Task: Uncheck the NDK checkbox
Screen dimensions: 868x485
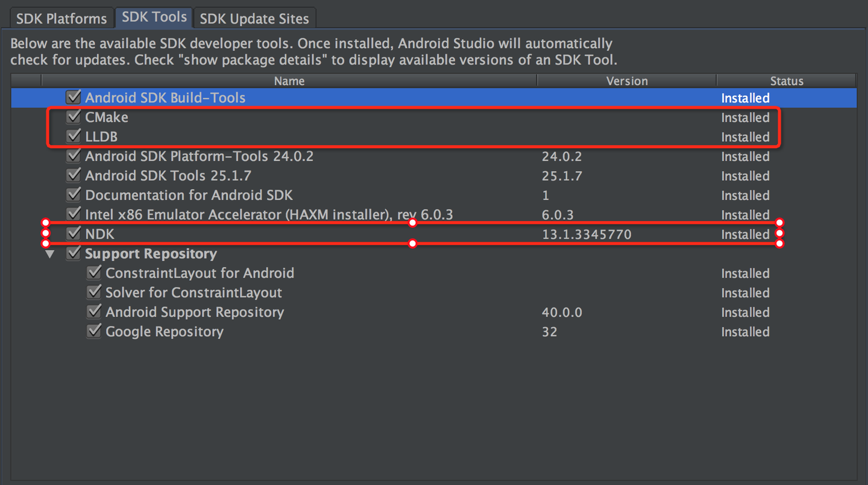Action: point(74,233)
